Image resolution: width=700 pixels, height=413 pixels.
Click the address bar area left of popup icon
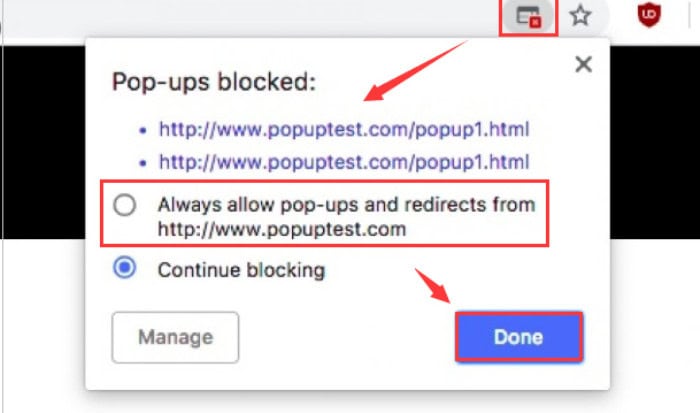pos(250,18)
